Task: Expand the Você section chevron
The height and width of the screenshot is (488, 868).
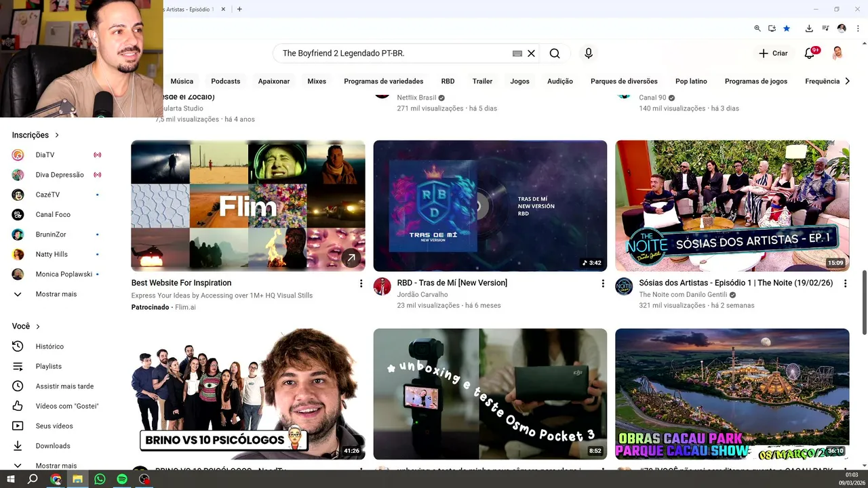Action: [x=38, y=327]
